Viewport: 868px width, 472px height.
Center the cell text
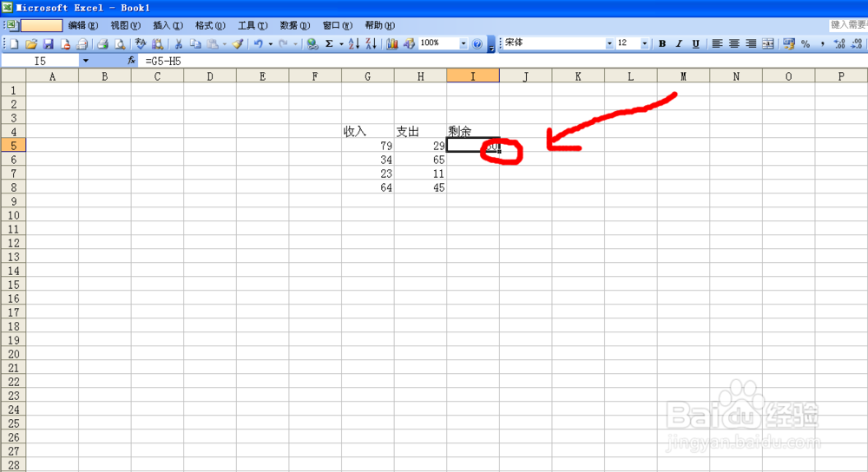[x=734, y=43]
